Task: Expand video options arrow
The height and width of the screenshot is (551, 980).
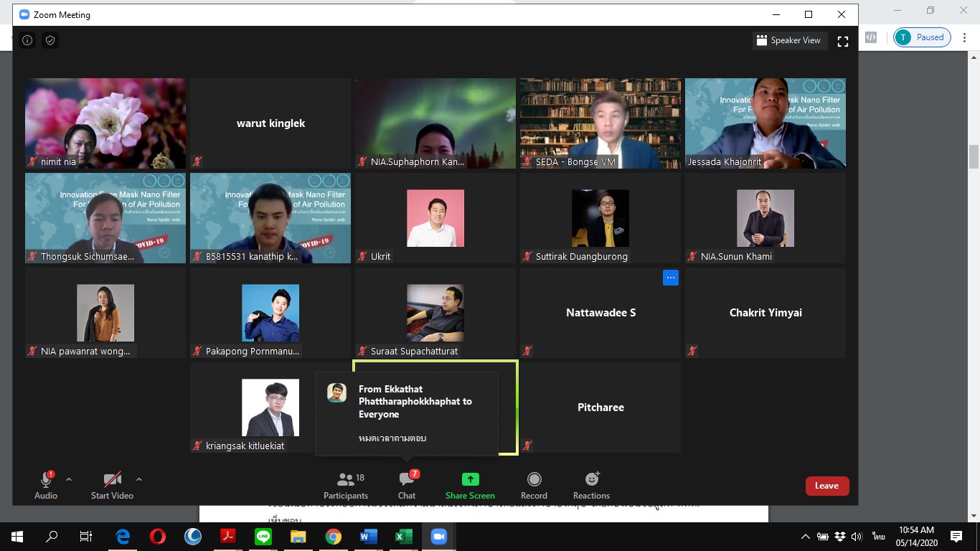Action: (x=139, y=479)
